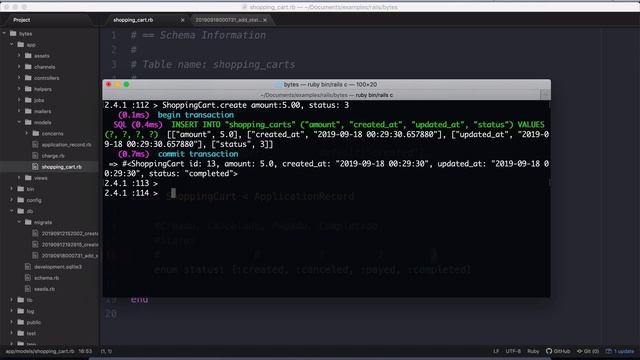The width and height of the screenshot is (640, 360).
Task: Click the channels folder icon
Action: (28, 67)
